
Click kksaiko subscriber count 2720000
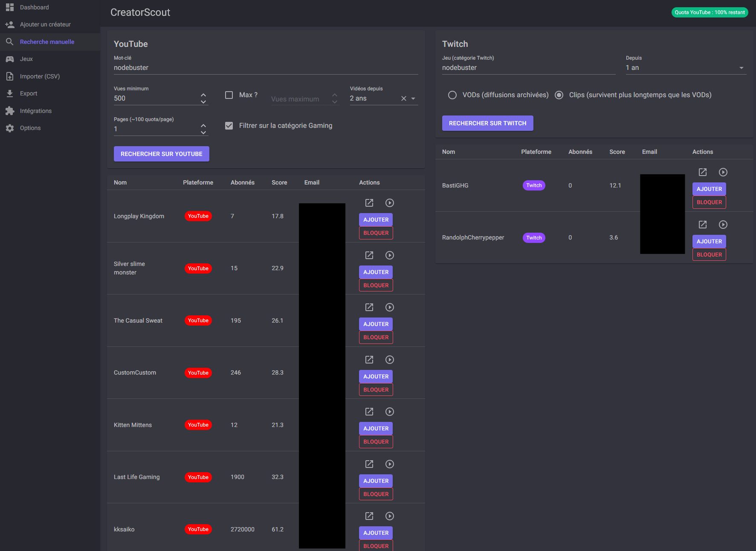243,529
